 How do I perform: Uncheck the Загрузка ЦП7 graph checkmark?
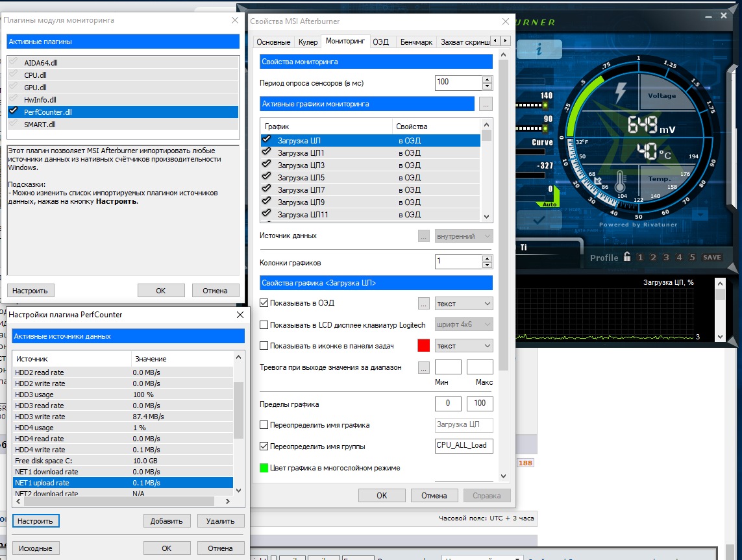tap(266, 189)
